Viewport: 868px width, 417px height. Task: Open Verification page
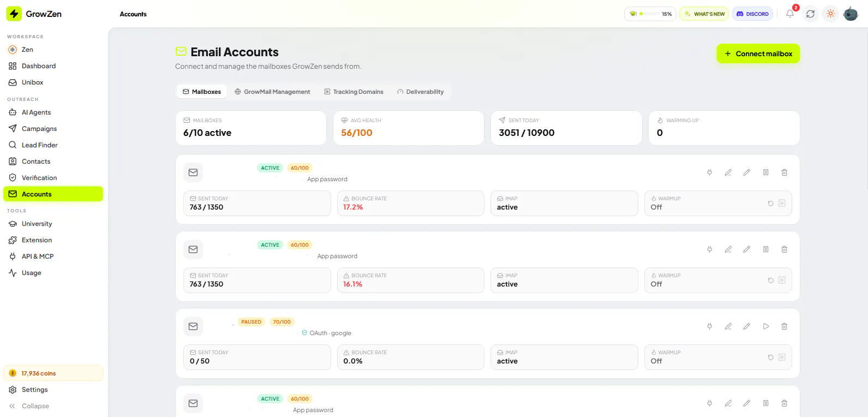coord(53,178)
